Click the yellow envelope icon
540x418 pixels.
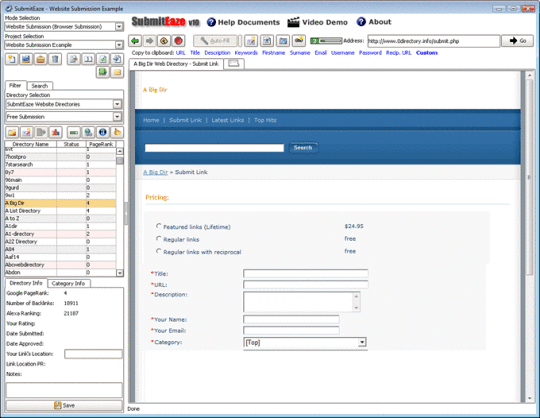click(117, 72)
